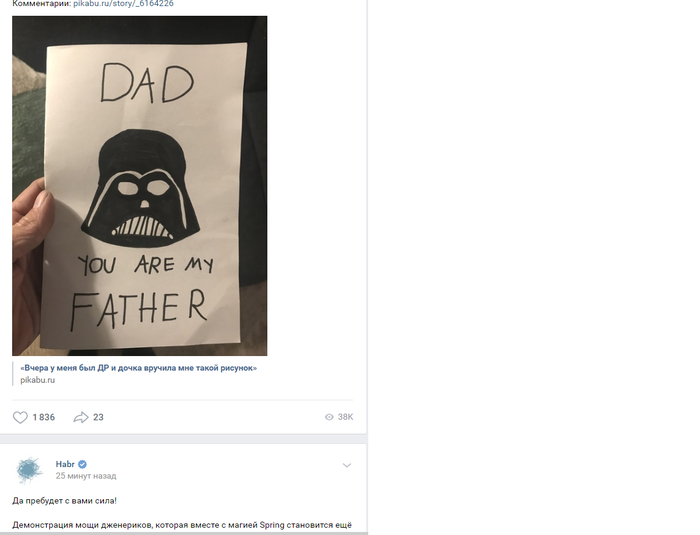Open the Habr community name link
700x535 pixels.
pyautogui.click(x=65, y=464)
